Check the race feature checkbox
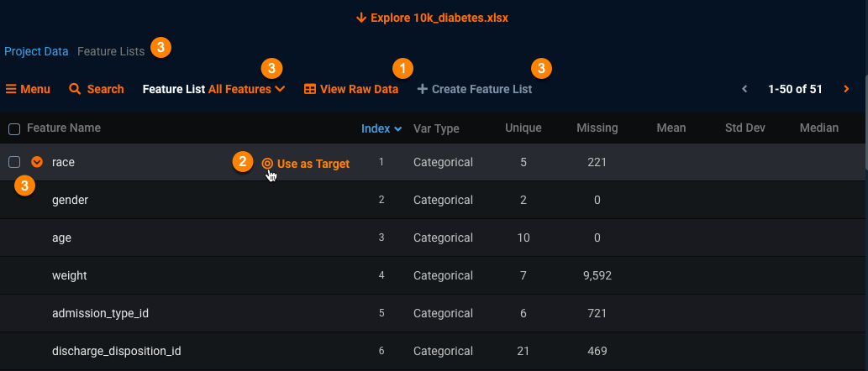The image size is (868, 371). click(14, 162)
